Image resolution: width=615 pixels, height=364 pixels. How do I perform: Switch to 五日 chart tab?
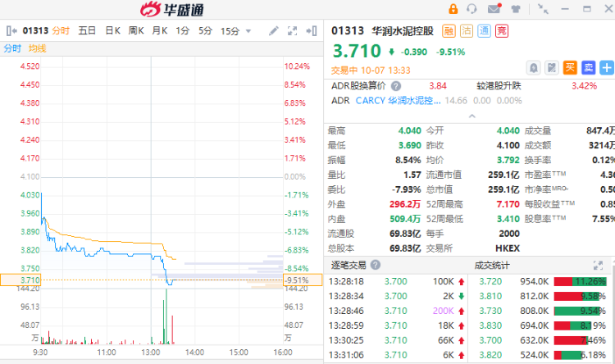coord(87,31)
